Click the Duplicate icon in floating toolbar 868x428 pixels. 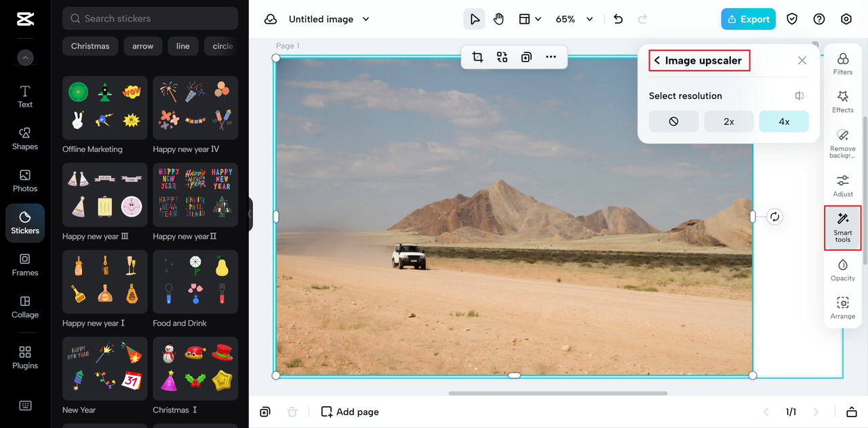click(526, 57)
